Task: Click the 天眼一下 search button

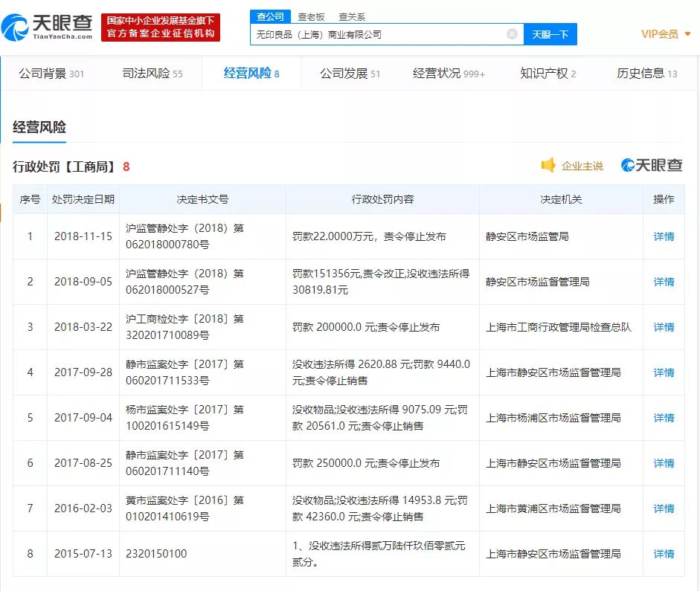Action: tap(550, 33)
